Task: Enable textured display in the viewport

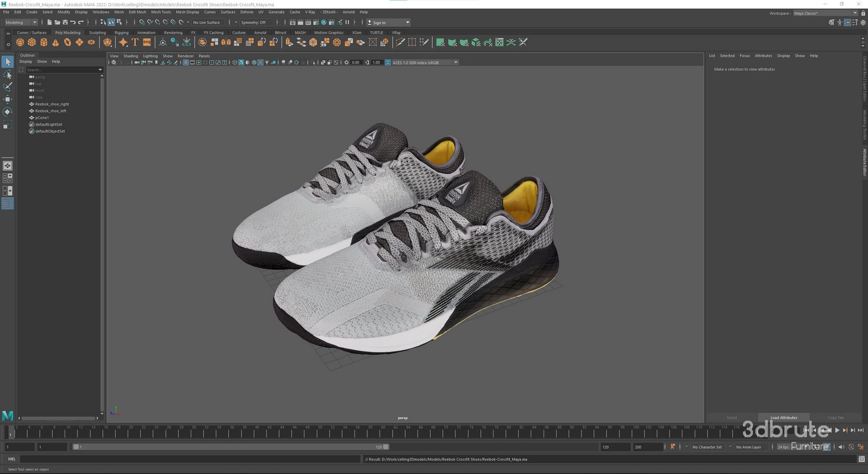Action: coord(260,62)
